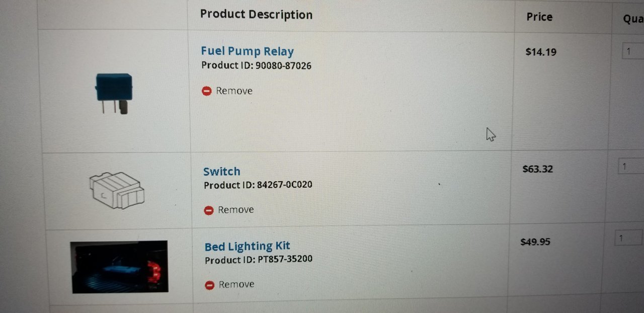Viewport: 644px width, 313px height.
Task: Click the bed lighting kit photo thumbnail
Action: (119, 267)
